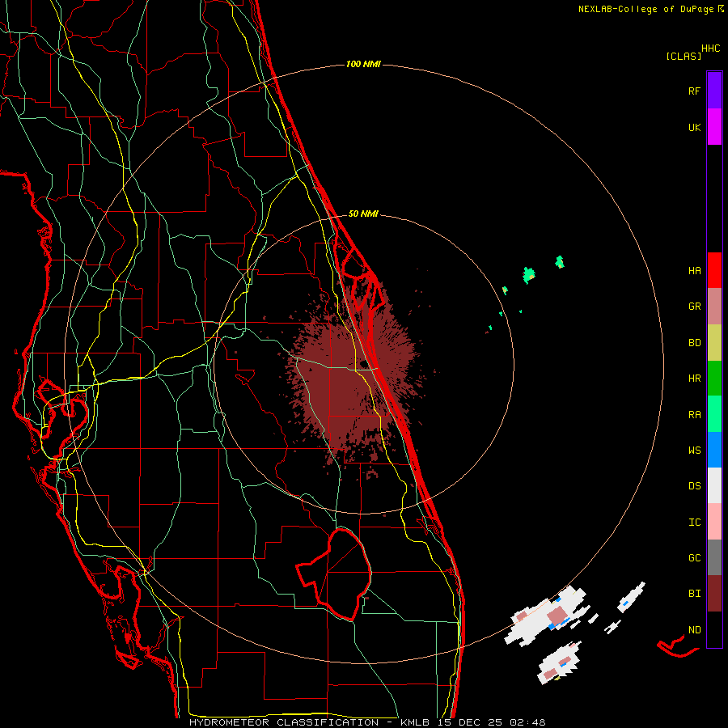This screenshot has height=728, width=728.
Task: Click the BD legend label
Action: click(x=694, y=343)
